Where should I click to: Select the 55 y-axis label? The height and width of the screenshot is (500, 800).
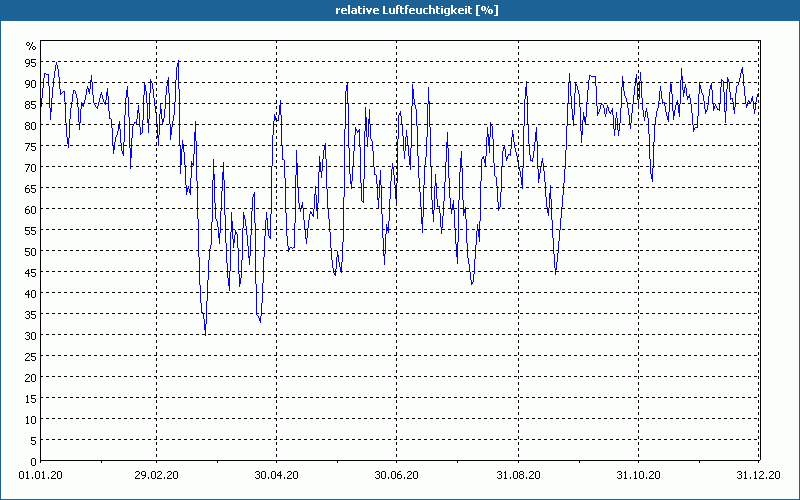point(31,230)
